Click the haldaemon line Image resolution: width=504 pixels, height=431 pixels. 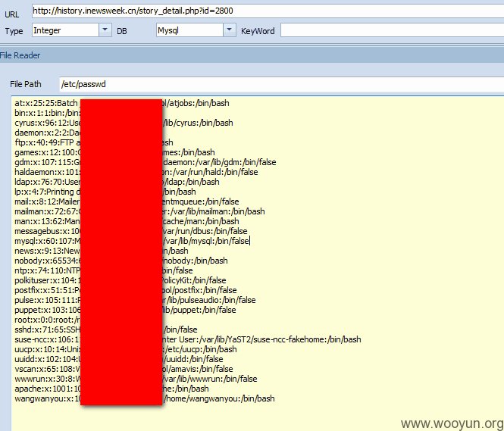click(x=136, y=172)
